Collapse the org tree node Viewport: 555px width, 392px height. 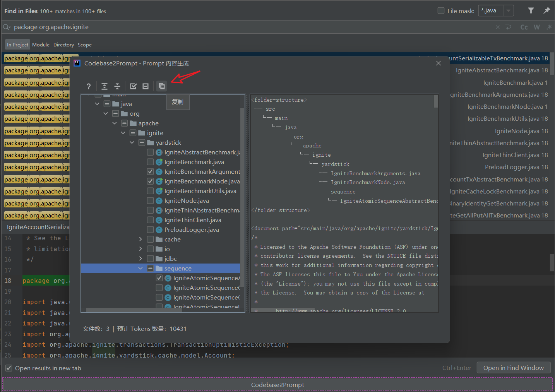[106, 113]
